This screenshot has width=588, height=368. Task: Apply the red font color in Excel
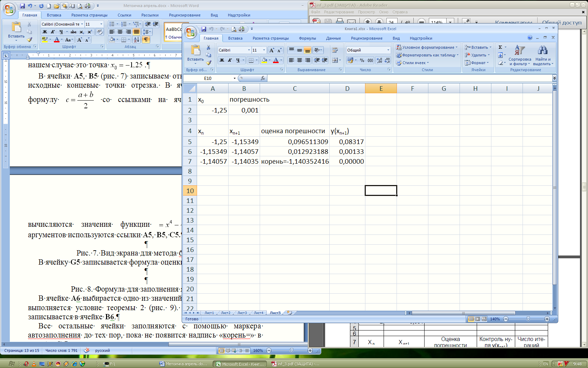point(276,60)
